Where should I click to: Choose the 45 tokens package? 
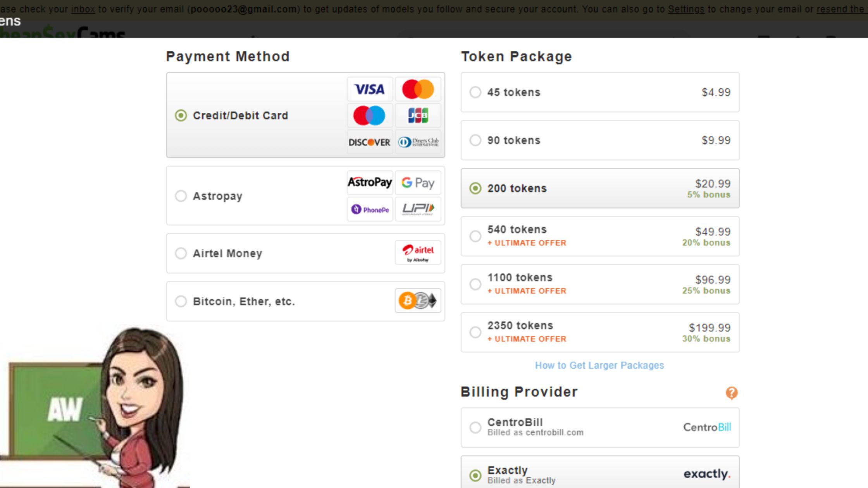(x=600, y=92)
